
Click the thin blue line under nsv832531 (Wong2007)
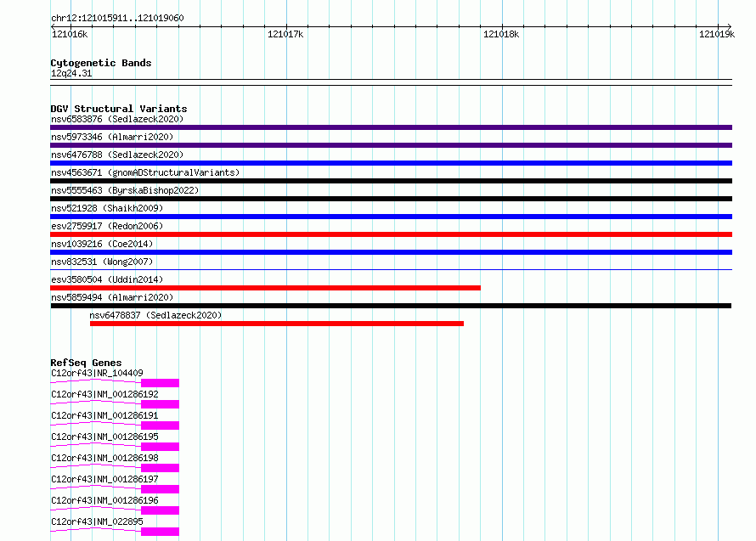click(391, 269)
